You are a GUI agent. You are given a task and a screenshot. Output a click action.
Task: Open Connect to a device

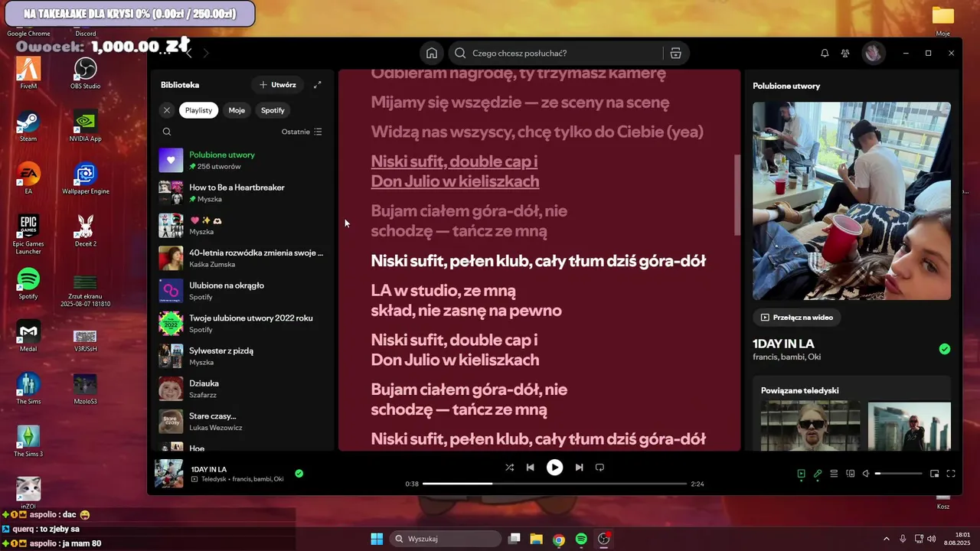coord(850,474)
